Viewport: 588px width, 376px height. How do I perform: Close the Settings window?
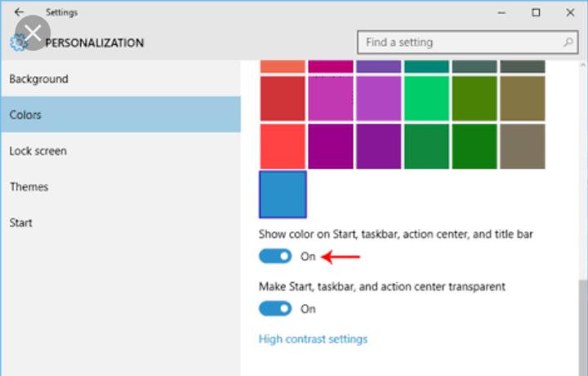point(571,12)
